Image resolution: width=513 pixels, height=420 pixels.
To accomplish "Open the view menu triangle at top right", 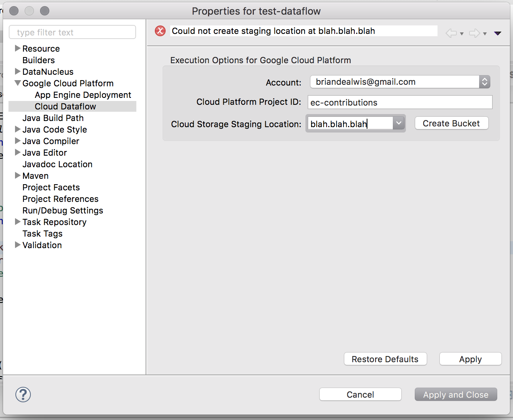I will tap(498, 33).
